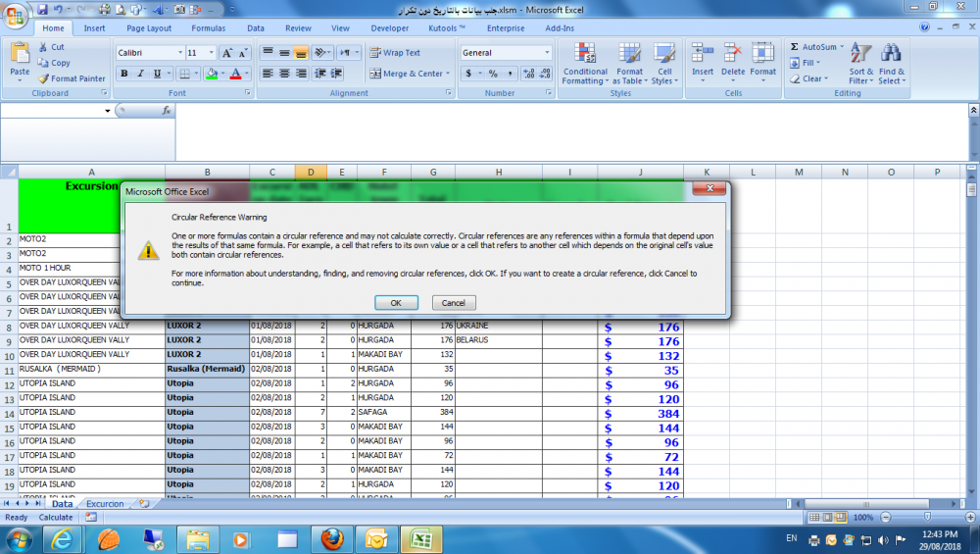Click the zoom slider handle
The image size is (980, 554).
[x=927, y=517]
